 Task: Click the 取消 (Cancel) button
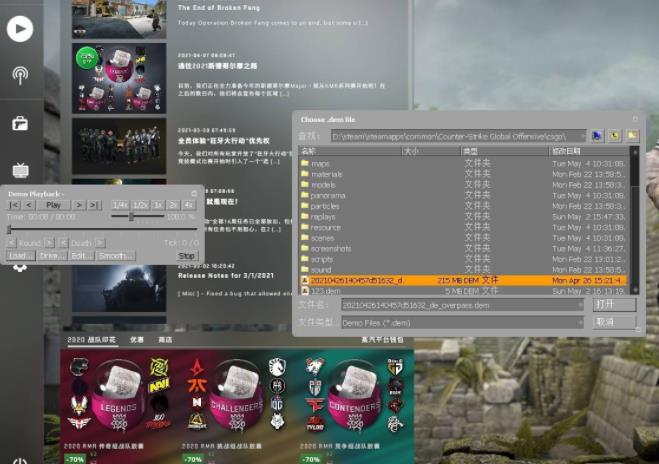[x=614, y=322]
